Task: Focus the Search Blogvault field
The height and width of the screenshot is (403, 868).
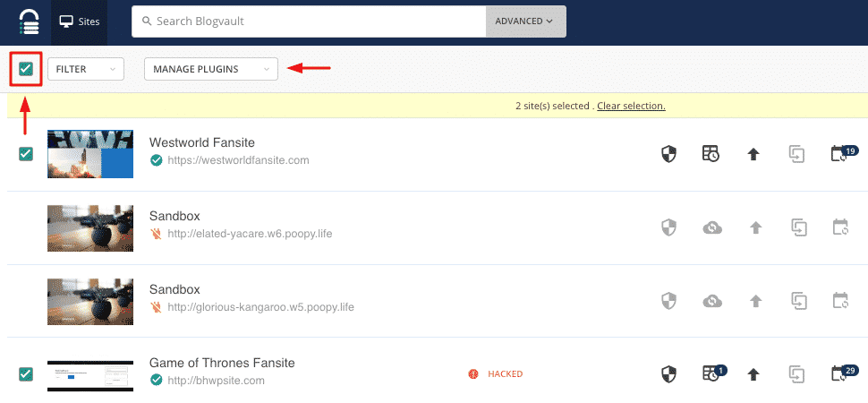Action: pyautogui.click(x=309, y=21)
